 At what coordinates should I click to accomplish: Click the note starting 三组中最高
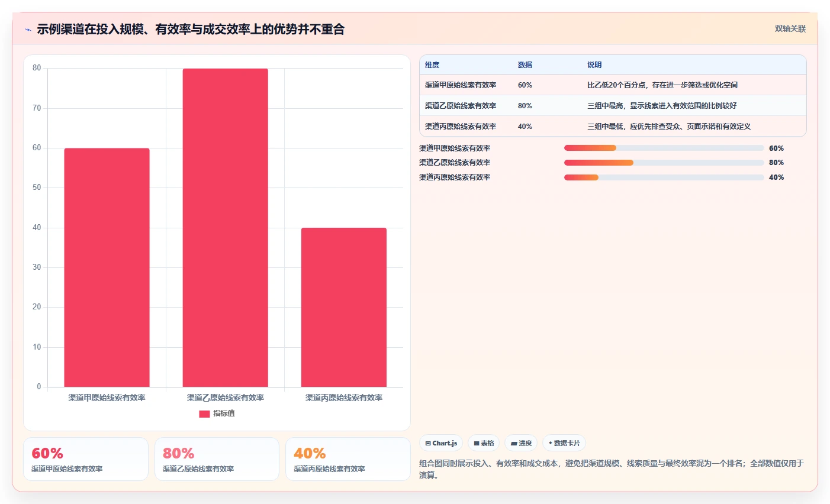(662, 106)
